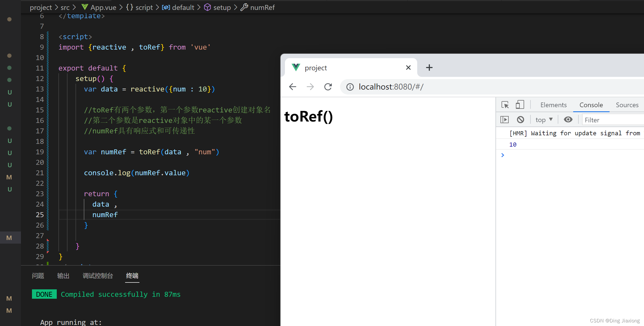Click the project breadcrumb segment
Viewport: 644px width, 326px height.
[41, 7]
